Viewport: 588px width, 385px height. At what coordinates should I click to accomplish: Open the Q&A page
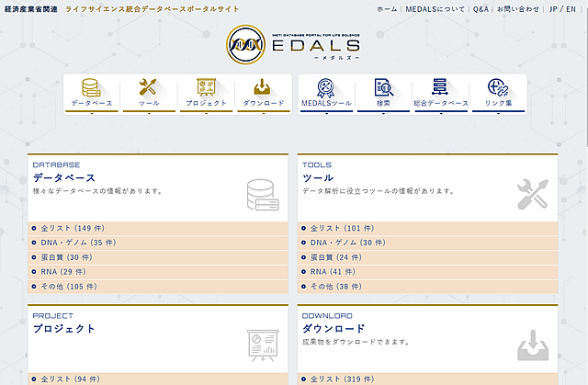[x=481, y=9]
